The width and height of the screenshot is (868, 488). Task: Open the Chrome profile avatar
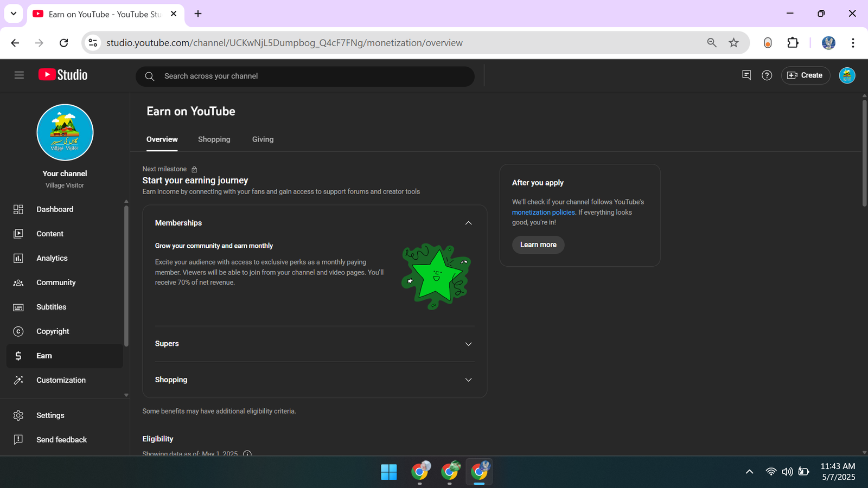[828, 43]
